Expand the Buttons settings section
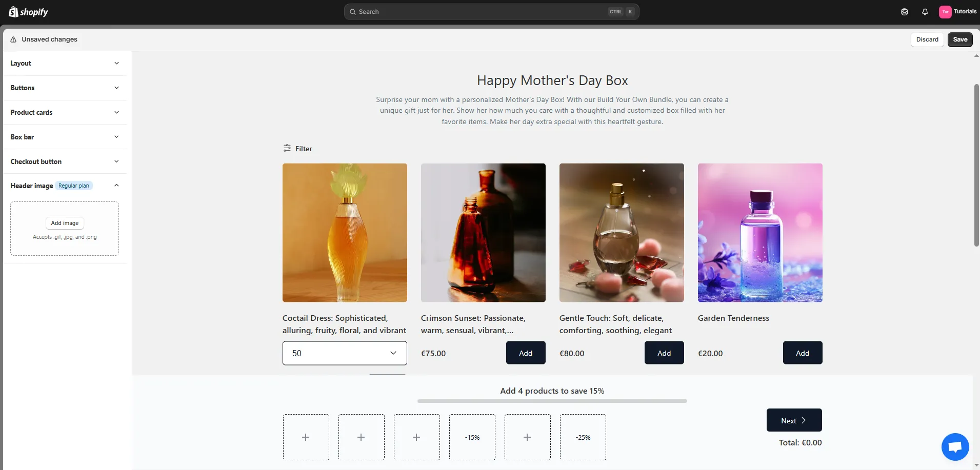Image resolution: width=980 pixels, height=470 pixels. (x=65, y=88)
